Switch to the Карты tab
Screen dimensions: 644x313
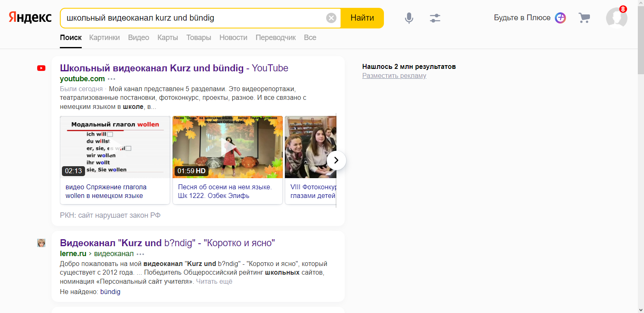pos(168,38)
